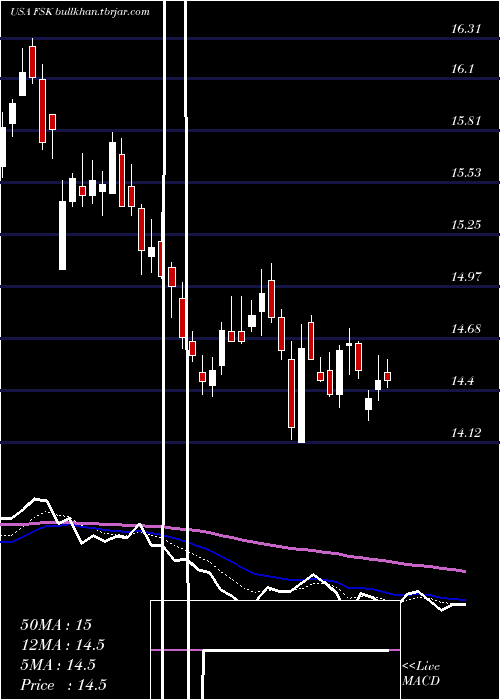Click the 16.1 price level label
The image size is (500, 700).
point(463,69)
